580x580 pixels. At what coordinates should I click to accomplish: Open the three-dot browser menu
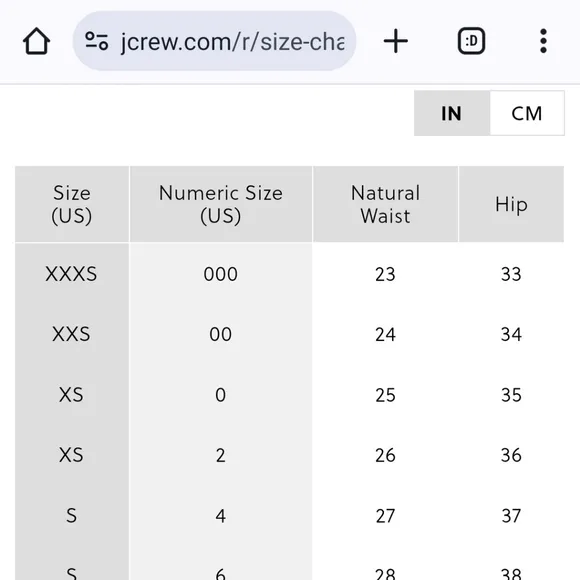[x=543, y=41]
